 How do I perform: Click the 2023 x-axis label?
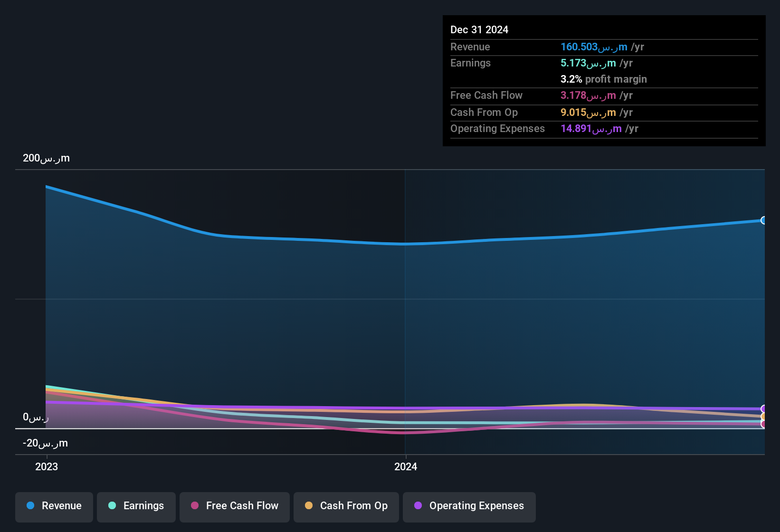pos(47,466)
